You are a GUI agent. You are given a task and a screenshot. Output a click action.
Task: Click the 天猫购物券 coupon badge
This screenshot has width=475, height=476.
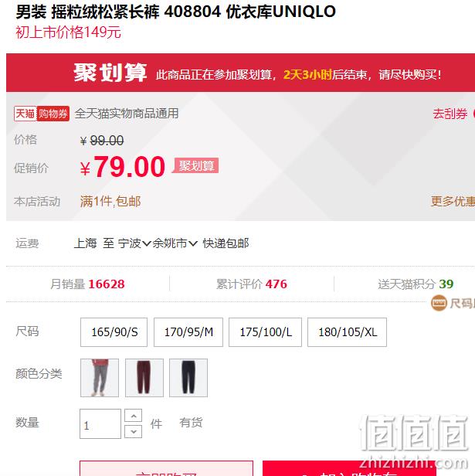tap(42, 114)
